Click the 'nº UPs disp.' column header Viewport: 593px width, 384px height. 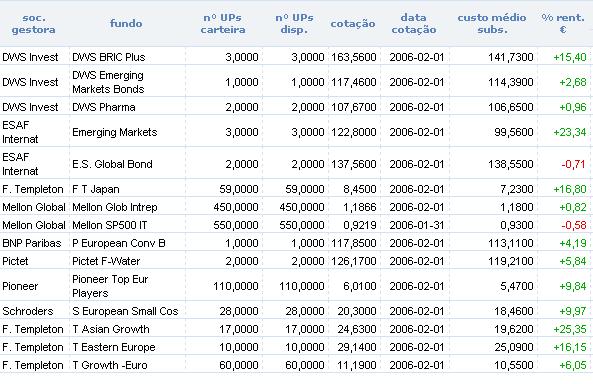(294, 23)
